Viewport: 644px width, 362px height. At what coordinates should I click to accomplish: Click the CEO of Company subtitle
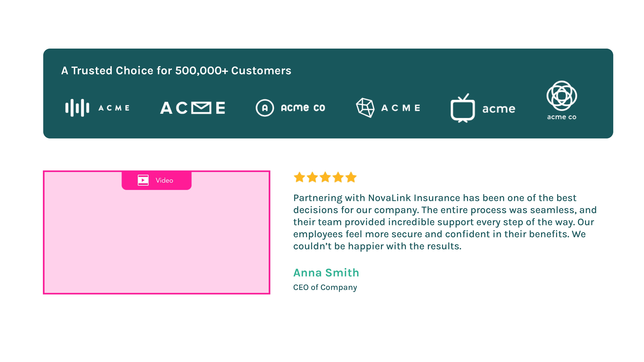[325, 287]
